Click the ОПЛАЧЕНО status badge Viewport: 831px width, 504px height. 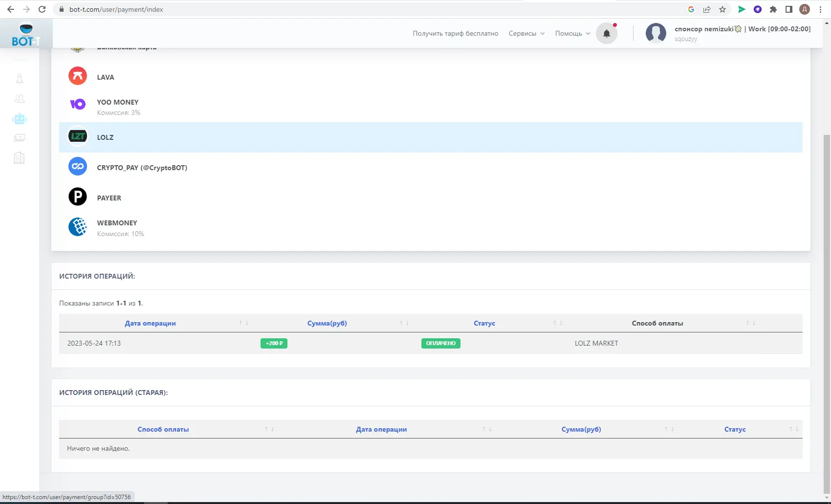[x=441, y=343]
